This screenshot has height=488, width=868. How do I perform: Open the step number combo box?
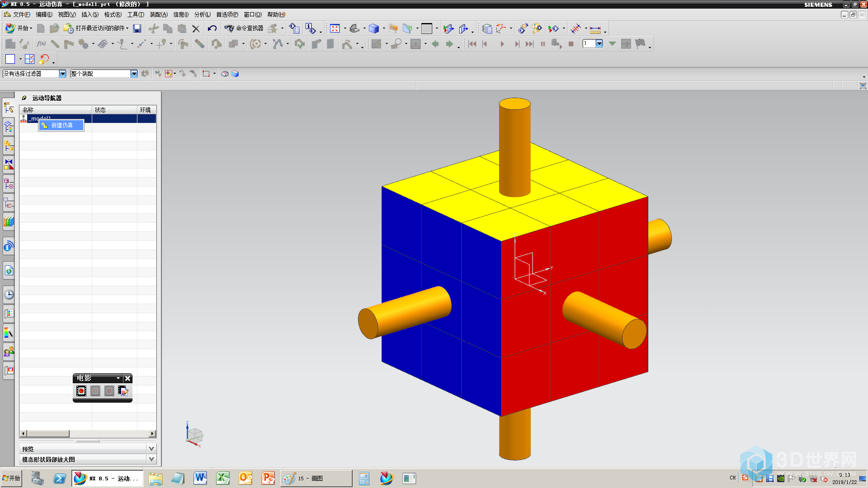(x=593, y=44)
